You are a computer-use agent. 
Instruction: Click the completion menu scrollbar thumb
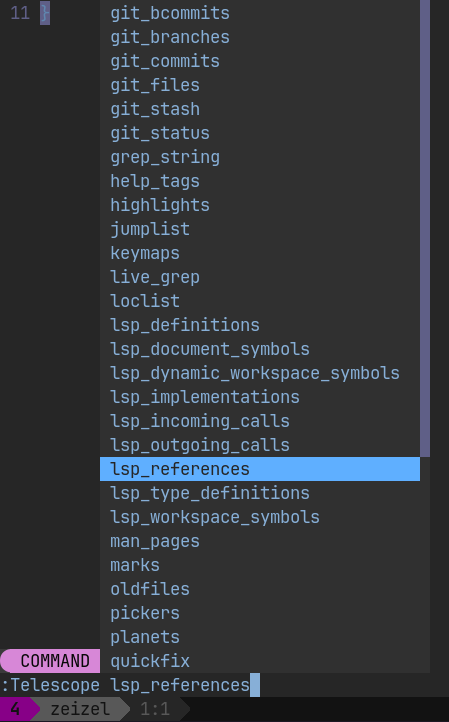pos(425,228)
